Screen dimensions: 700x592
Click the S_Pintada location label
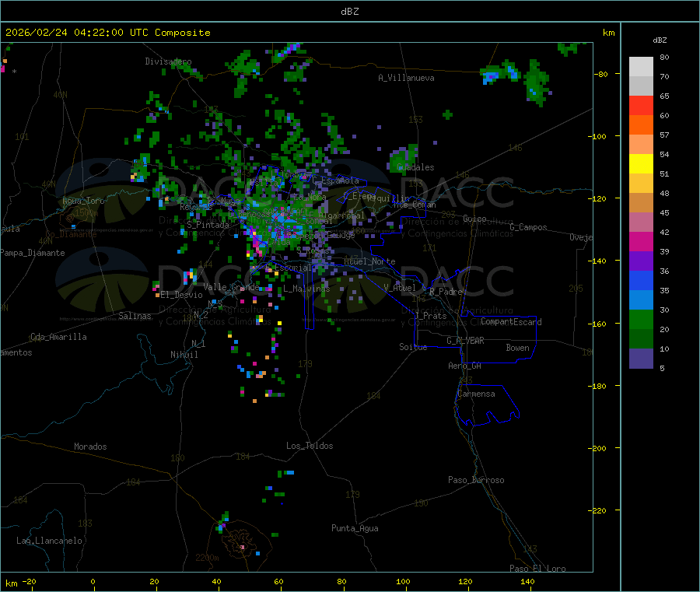coord(208,225)
